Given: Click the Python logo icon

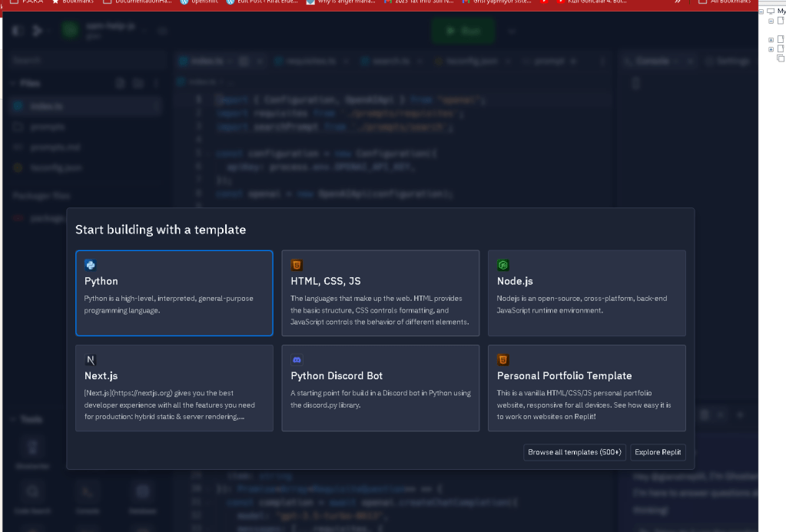Looking at the screenshot, I should tap(90, 265).
